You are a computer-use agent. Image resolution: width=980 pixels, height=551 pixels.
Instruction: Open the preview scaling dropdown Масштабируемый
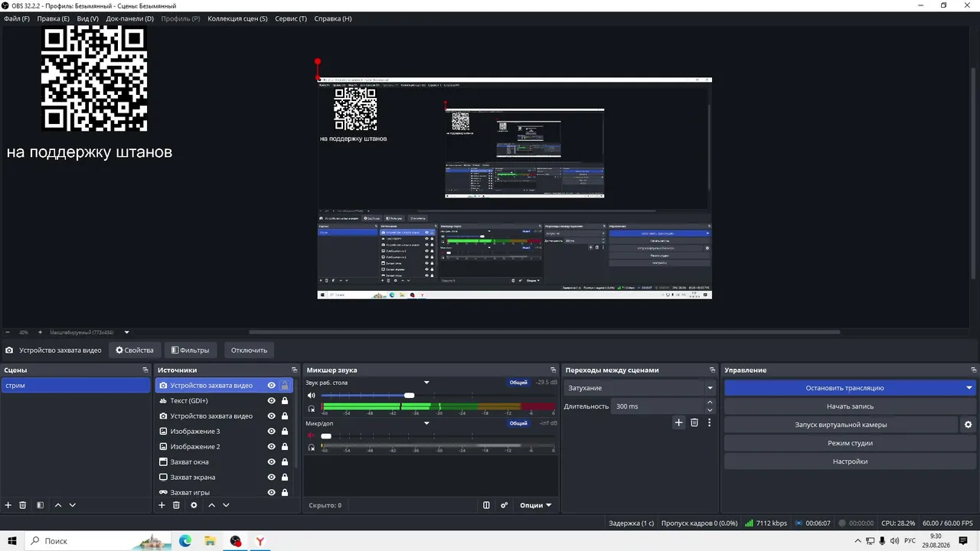(x=127, y=332)
